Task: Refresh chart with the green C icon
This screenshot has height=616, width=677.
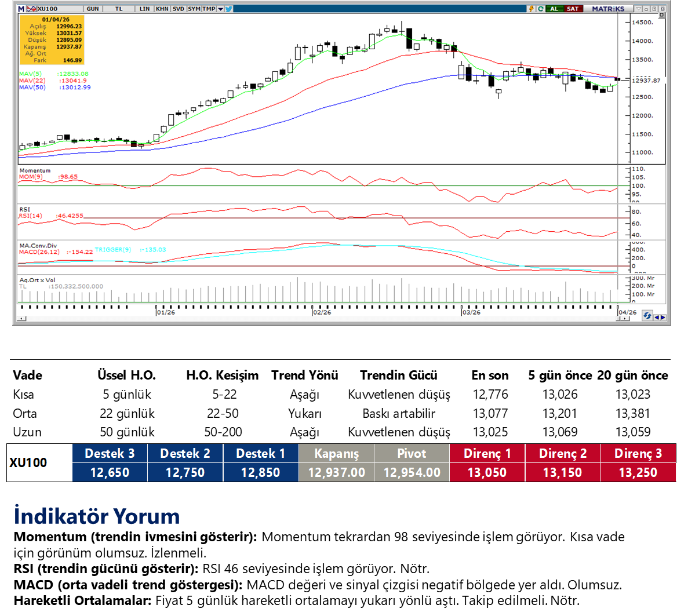Action: click(x=541, y=9)
